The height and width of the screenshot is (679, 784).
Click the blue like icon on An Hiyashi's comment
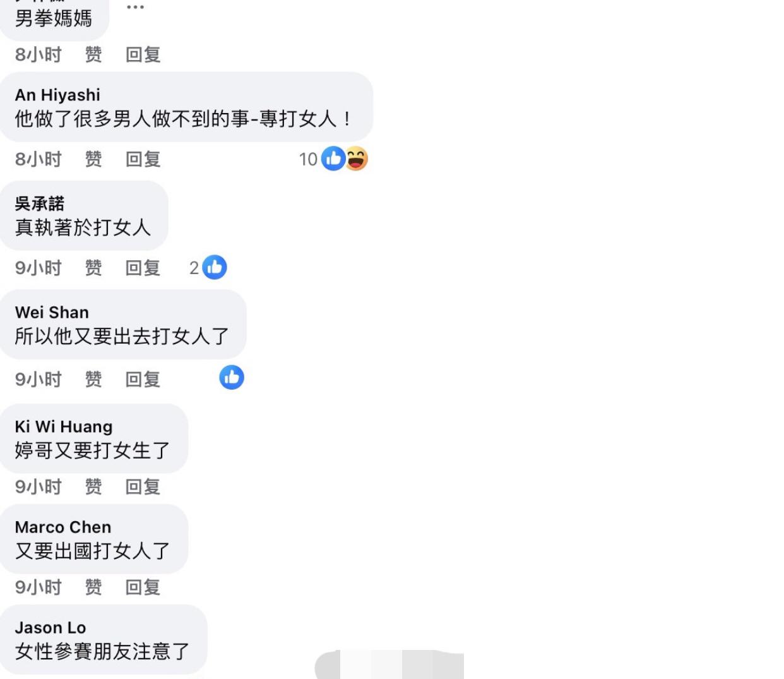click(333, 159)
